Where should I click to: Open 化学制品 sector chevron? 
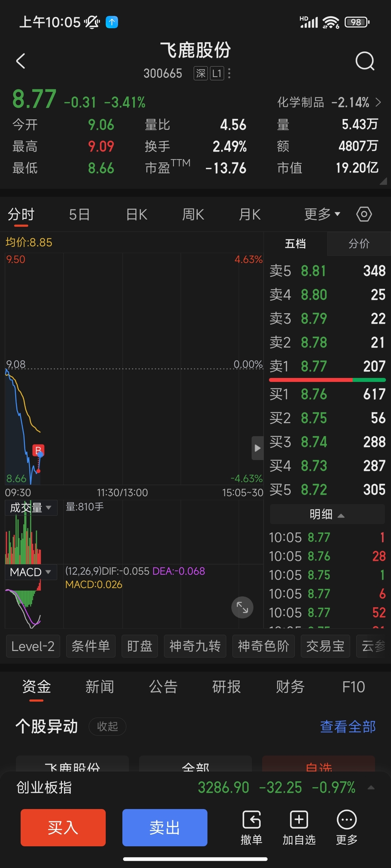point(378,102)
